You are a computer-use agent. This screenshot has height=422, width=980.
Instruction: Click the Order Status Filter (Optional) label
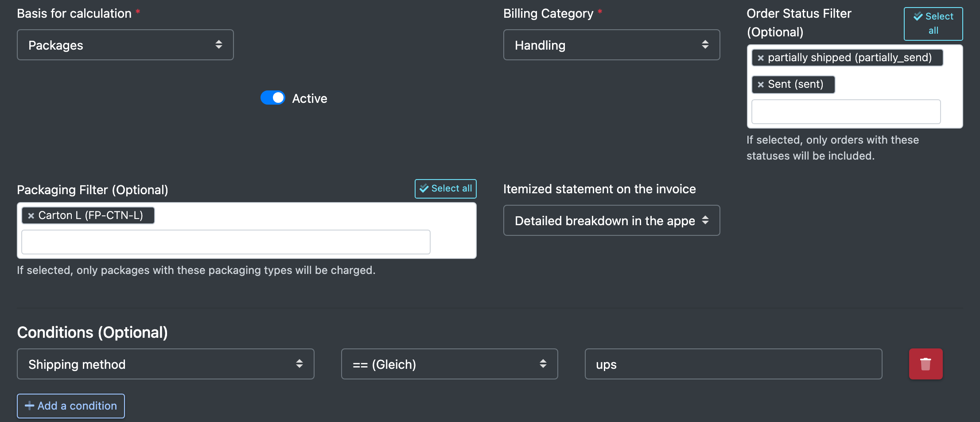[799, 23]
